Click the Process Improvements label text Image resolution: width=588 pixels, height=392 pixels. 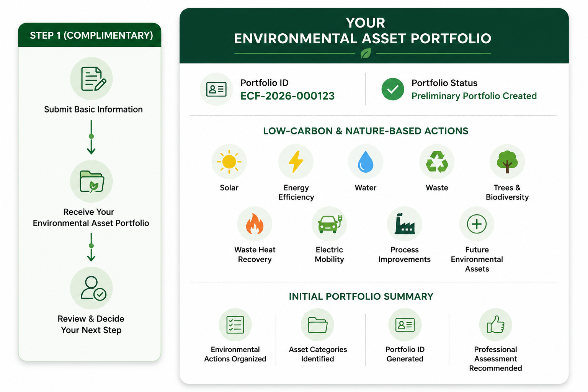point(405,255)
